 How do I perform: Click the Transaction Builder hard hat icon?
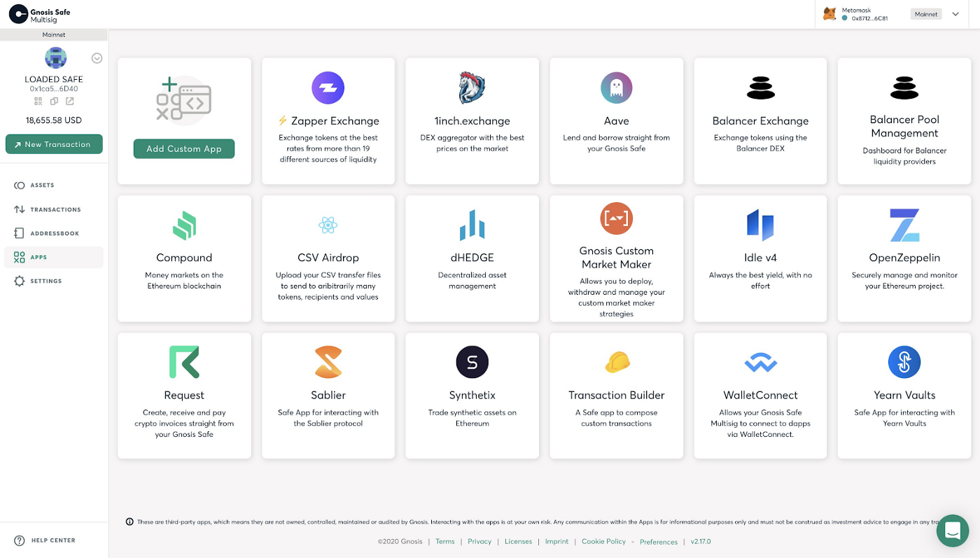(x=616, y=362)
